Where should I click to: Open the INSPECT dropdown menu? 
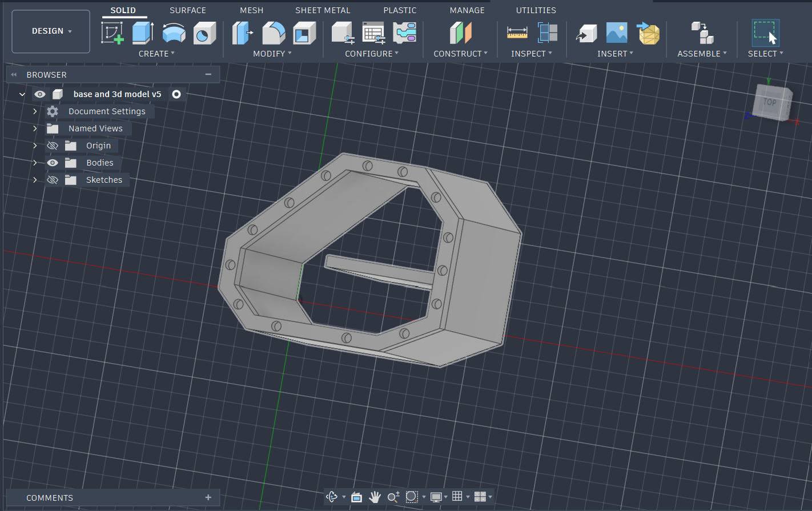click(532, 54)
